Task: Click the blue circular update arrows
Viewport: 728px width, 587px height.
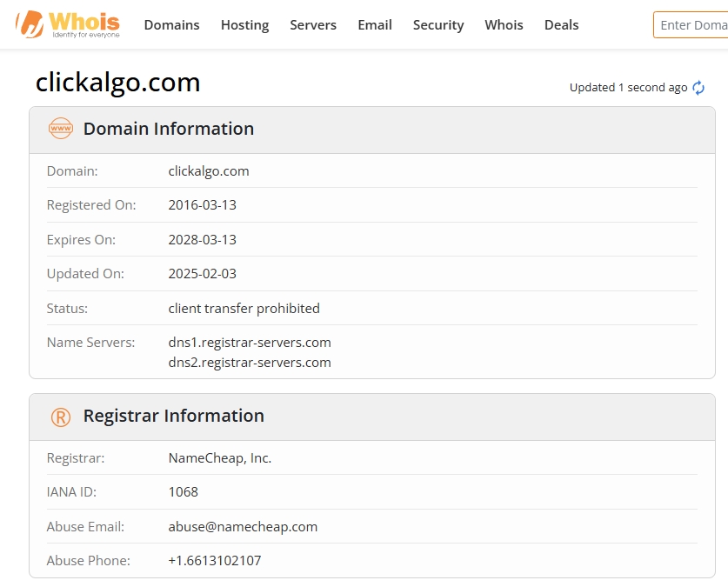Action: [698, 87]
